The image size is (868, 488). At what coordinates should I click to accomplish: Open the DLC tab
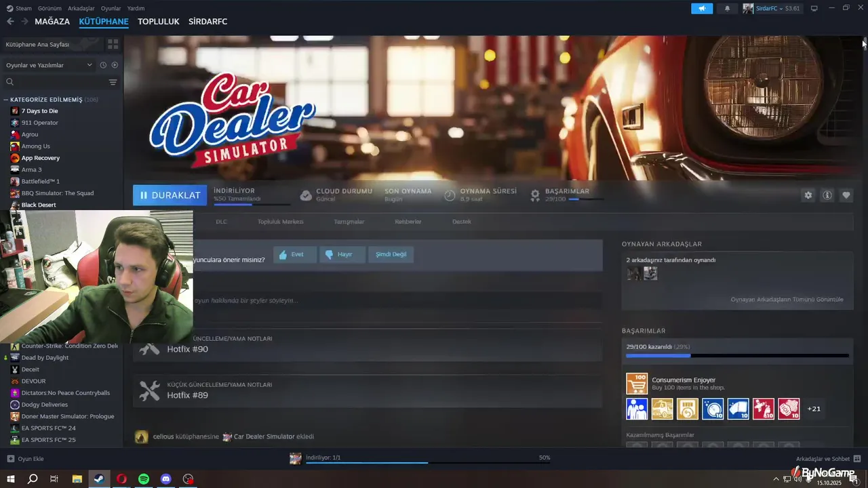[x=221, y=222]
